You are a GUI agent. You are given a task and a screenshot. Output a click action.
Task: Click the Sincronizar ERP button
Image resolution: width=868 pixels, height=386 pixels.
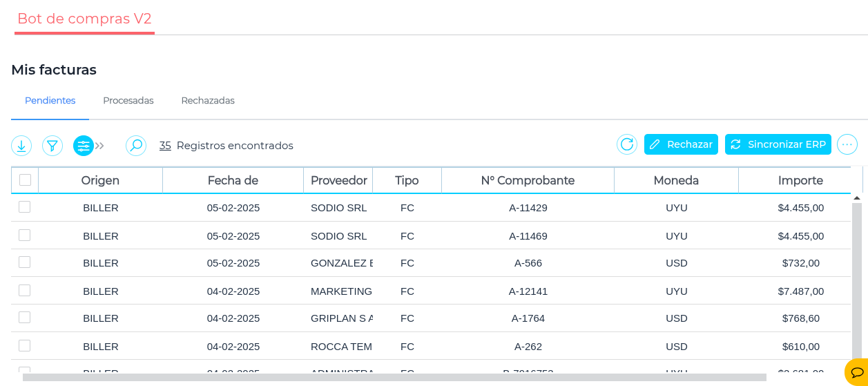tap(778, 144)
